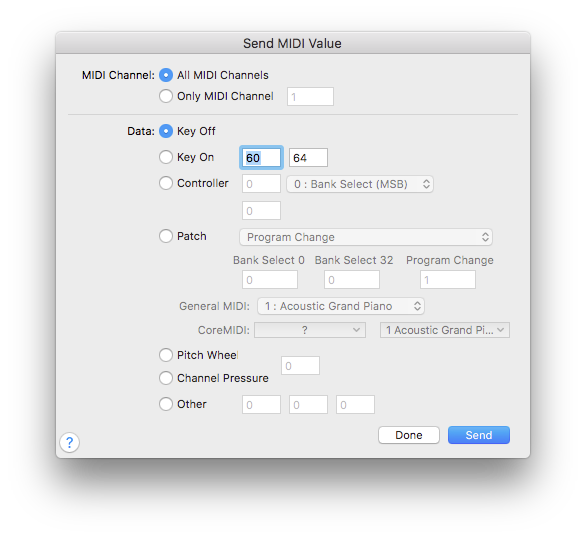This screenshot has width=586, height=538.
Task: Choose the Key On data option
Action: [166, 157]
